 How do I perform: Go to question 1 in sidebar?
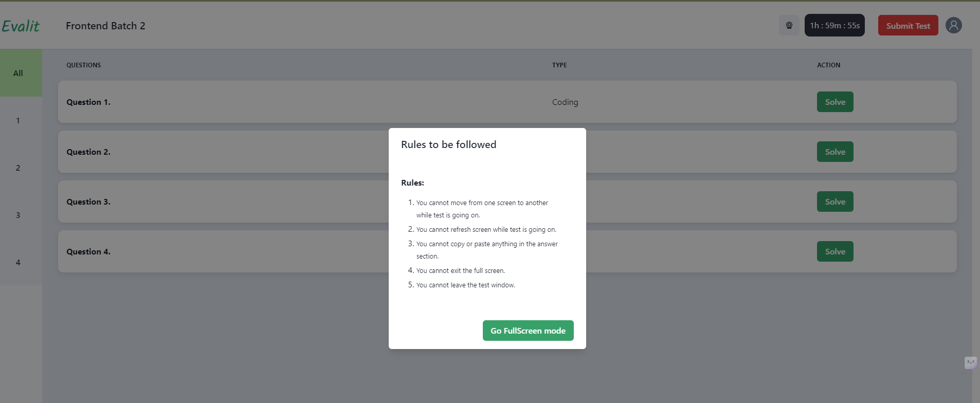(x=18, y=120)
